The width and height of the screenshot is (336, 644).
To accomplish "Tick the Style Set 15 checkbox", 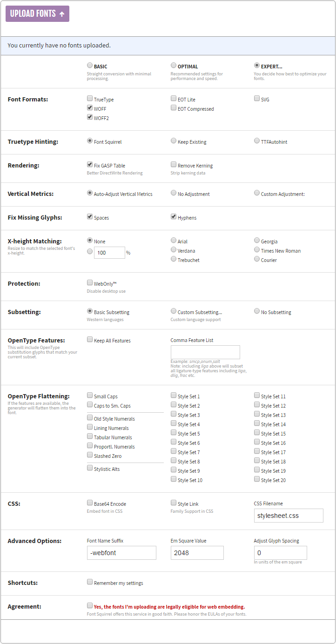I will click(257, 433).
